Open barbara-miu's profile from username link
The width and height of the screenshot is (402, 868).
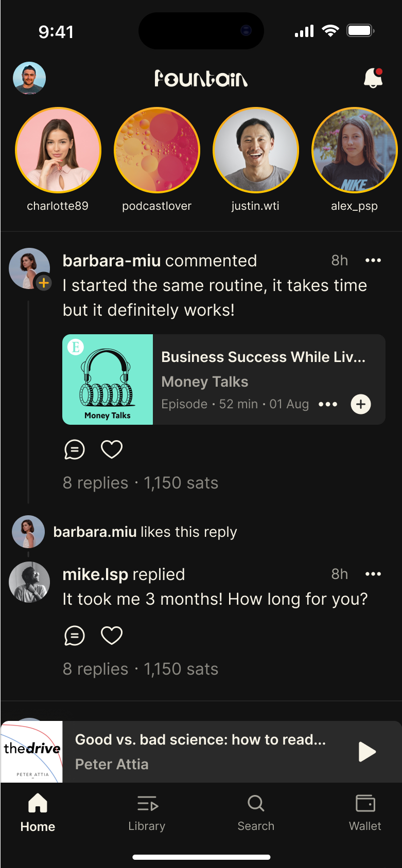[112, 261]
